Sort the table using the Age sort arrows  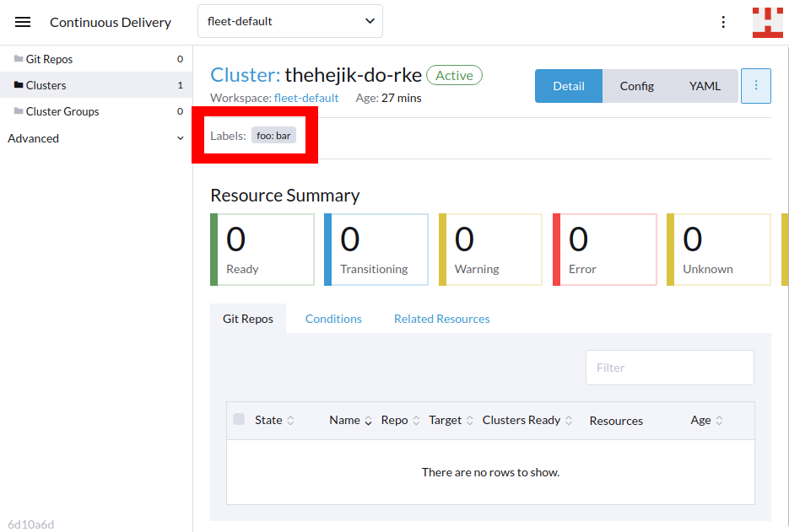720,420
